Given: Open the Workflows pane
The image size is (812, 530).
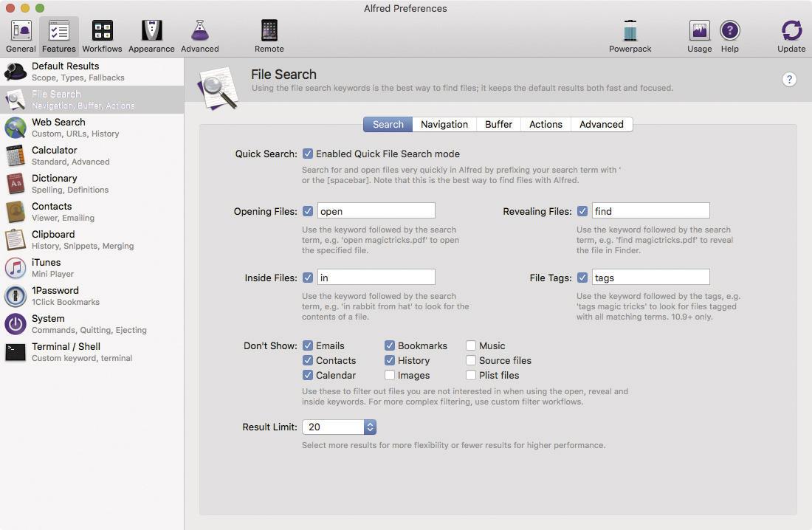Looking at the screenshot, I should 102,36.
